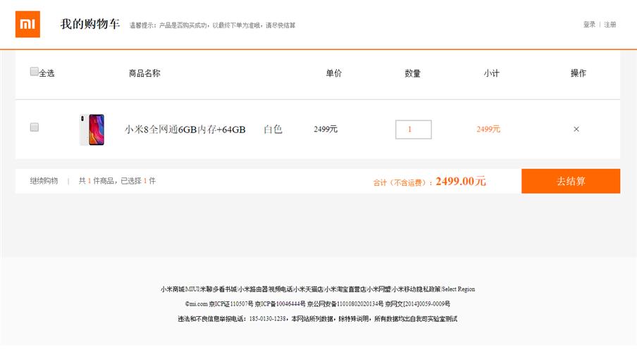Screen dimensions: 637x364
Task: Open the 小米路由器 footer link
Action: 253,289
